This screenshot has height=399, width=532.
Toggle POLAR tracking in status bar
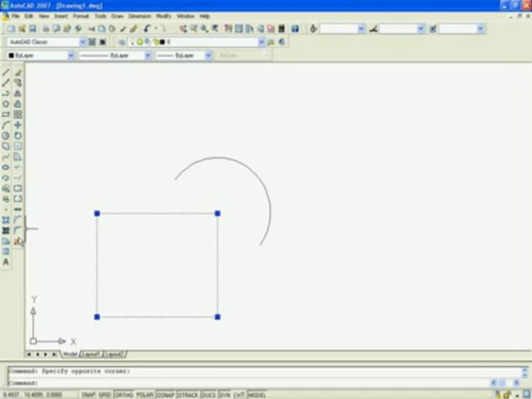(x=145, y=395)
